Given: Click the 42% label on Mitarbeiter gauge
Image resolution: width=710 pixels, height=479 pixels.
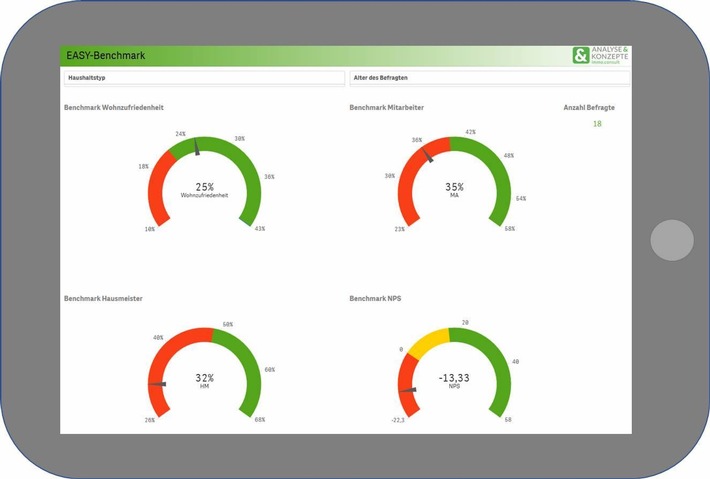Looking at the screenshot, I should tap(470, 132).
